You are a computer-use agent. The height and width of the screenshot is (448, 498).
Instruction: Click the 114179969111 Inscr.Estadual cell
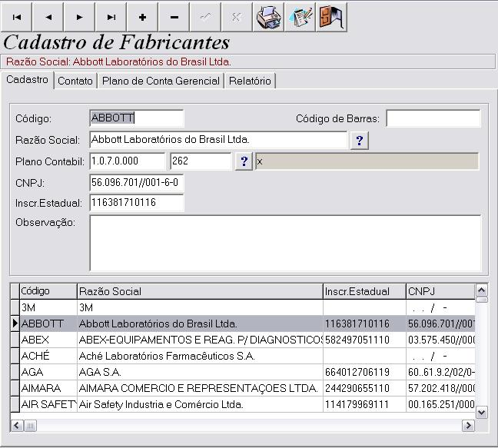[x=364, y=404]
